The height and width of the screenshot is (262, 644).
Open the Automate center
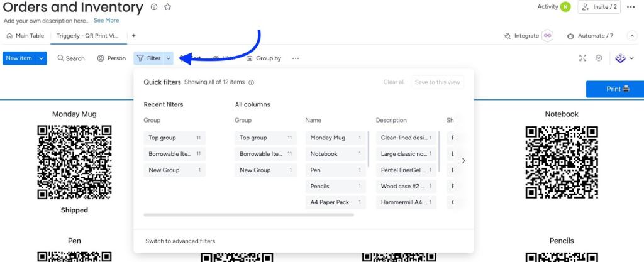[591, 36]
